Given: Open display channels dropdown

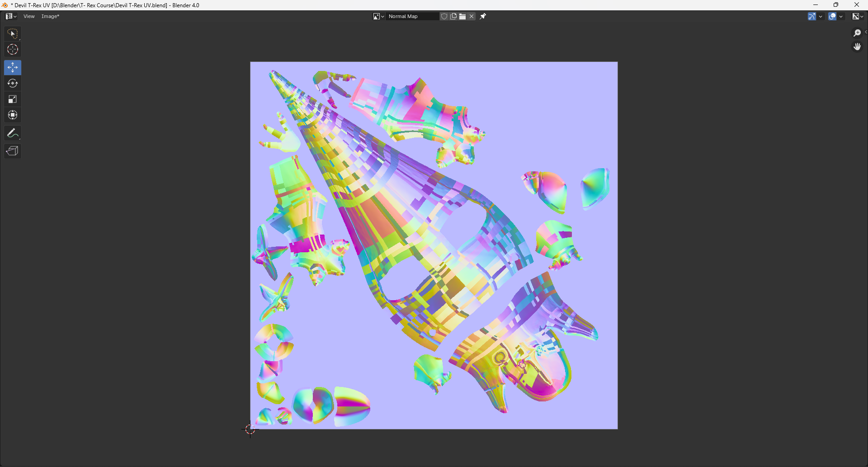Looking at the screenshot, I should (858, 16).
